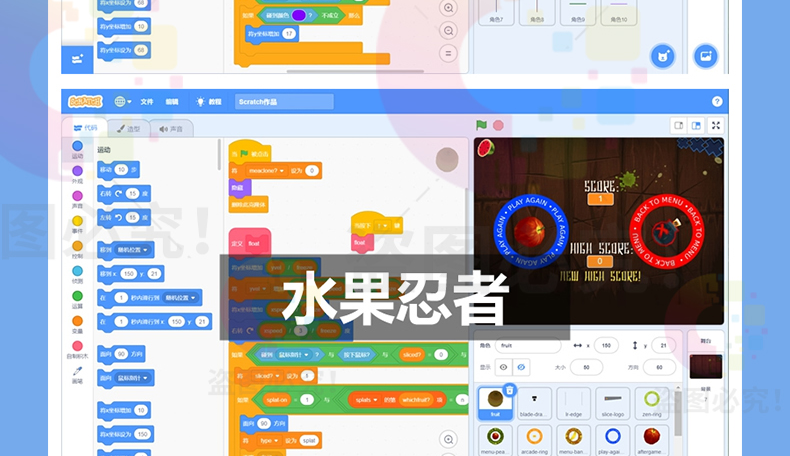Click the add backdrop button in upper window
Image resolution: width=790 pixels, height=456 pixels.
705,56
